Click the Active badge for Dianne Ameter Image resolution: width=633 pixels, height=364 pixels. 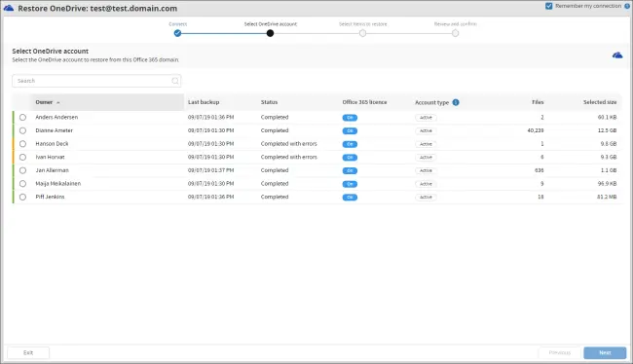(426, 131)
